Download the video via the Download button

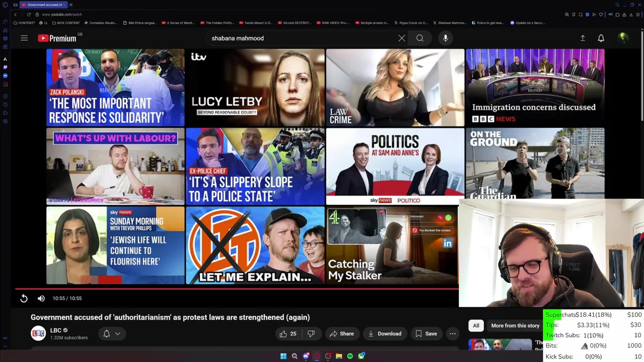click(x=385, y=333)
